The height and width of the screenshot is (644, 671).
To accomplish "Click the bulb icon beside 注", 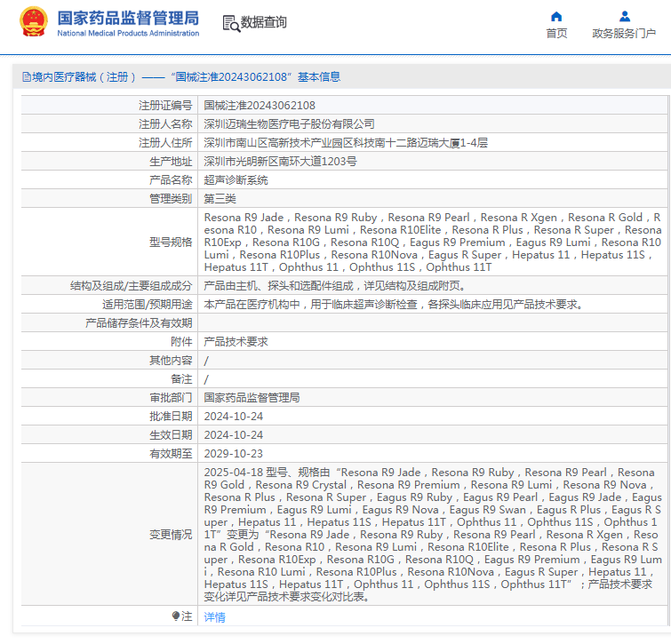I will click(x=175, y=616).
